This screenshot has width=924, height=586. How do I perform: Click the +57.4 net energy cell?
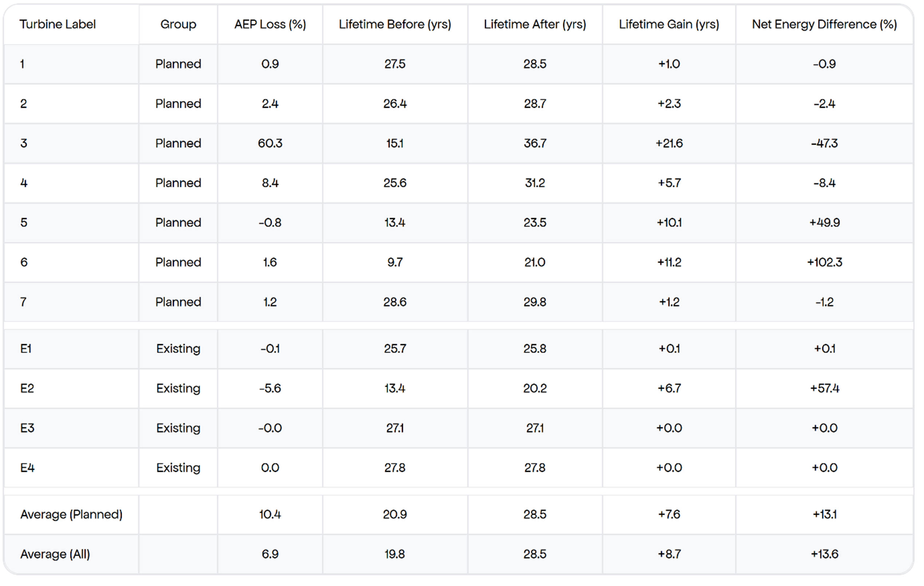click(824, 388)
